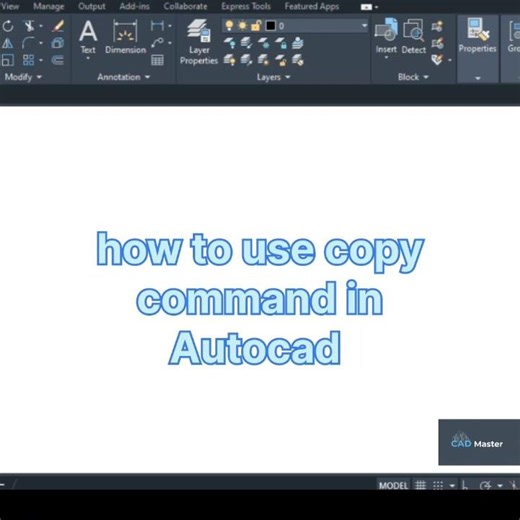
Task: Toggle drawing grid display in status bar
Action: click(x=421, y=485)
